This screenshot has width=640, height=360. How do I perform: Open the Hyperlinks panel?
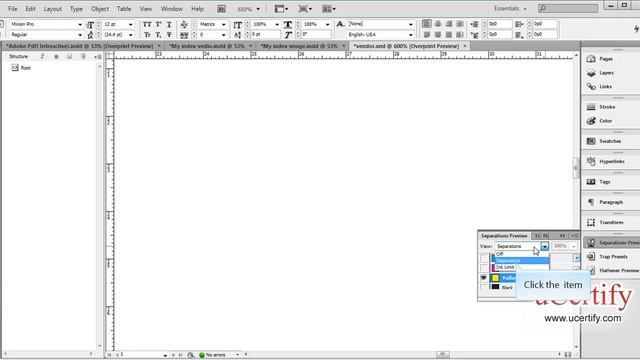(x=605, y=162)
